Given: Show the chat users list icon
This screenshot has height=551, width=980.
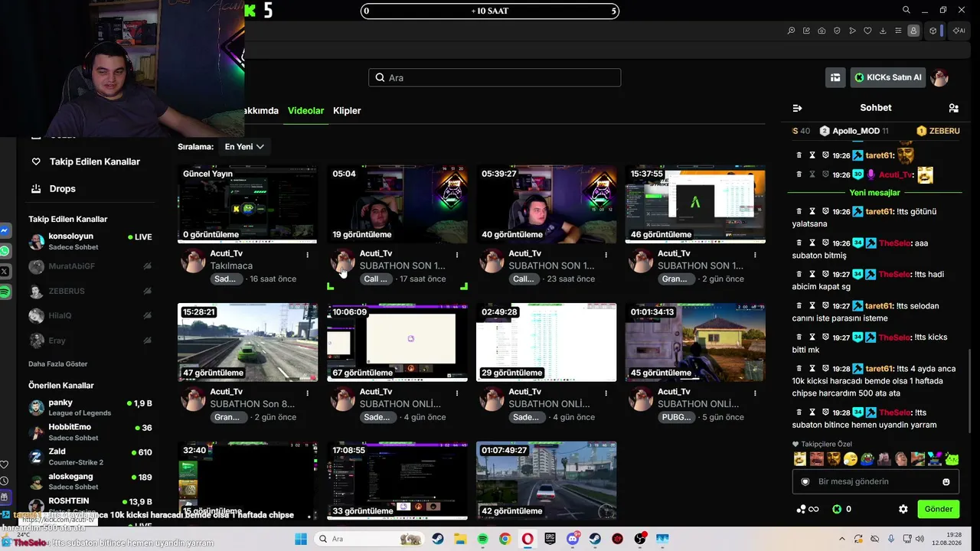Looking at the screenshot, I should coord(953,108).
